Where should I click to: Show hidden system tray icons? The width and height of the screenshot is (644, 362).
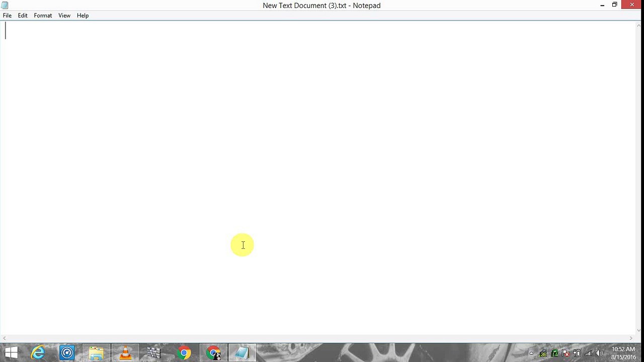click(x=531, y=353)
